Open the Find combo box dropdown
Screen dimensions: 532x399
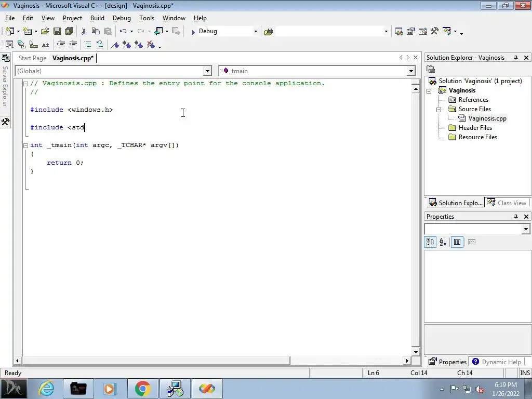(x=386, y=32)
